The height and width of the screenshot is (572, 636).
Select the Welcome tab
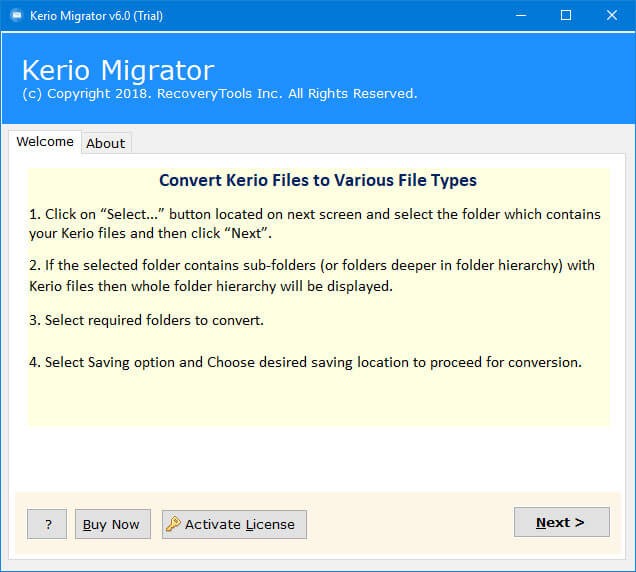45,142
